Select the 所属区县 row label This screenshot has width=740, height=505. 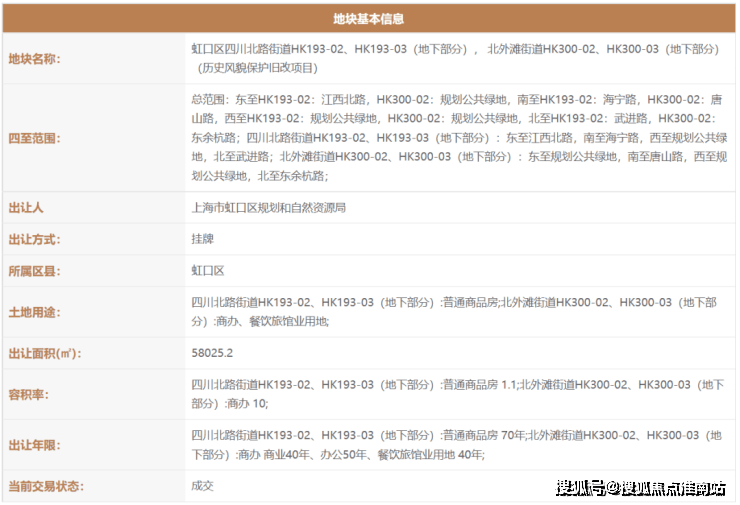pos(35,271)
